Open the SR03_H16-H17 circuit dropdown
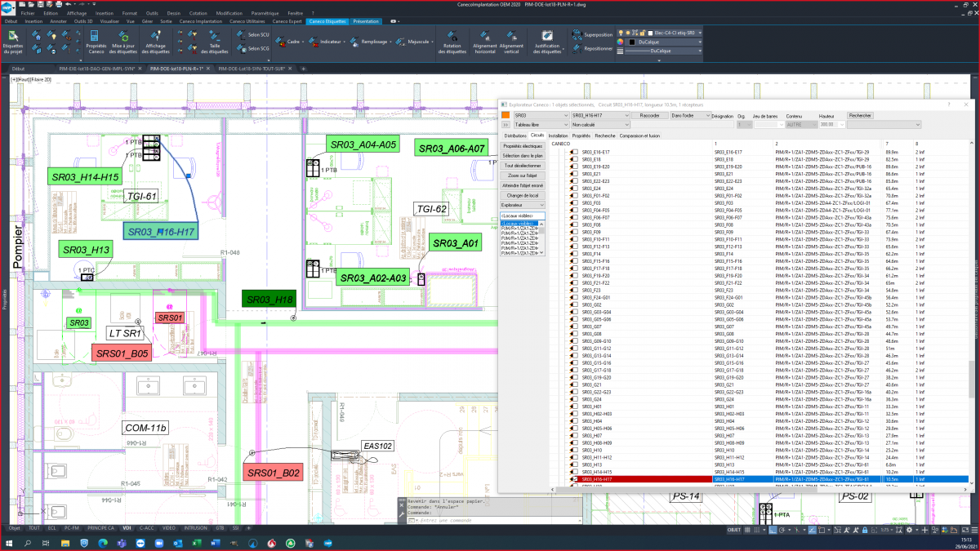This screenshot has height=551, width=980. coord(599,116)
